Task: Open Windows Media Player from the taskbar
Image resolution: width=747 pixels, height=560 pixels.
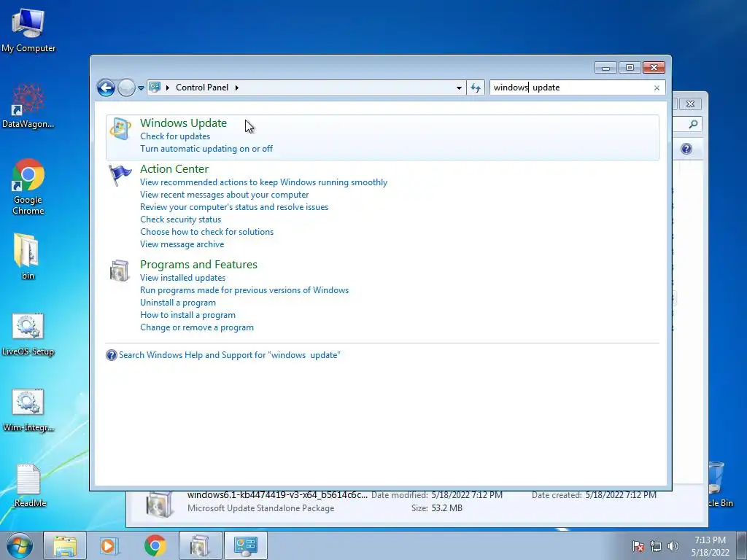Action: (109, 545)
